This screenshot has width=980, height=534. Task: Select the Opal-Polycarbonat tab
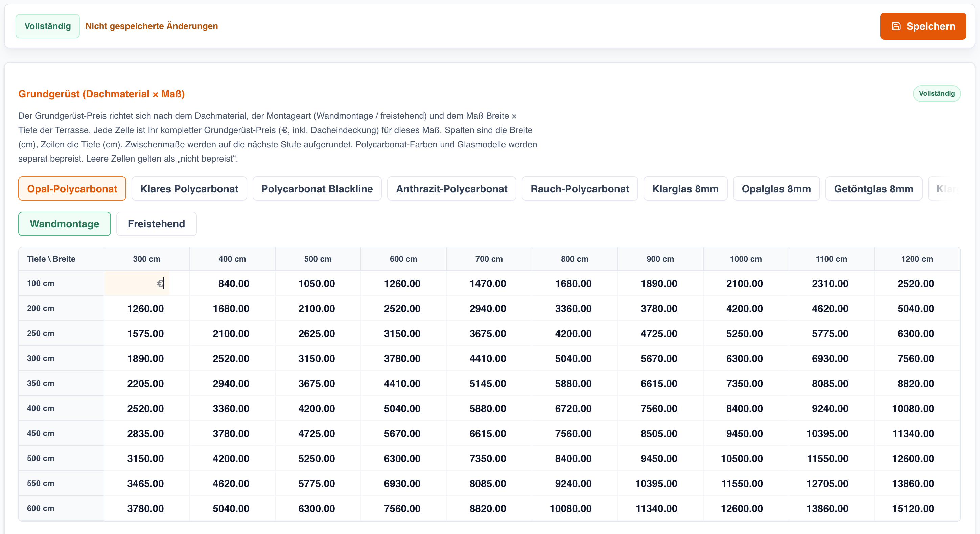click(72, 189)
